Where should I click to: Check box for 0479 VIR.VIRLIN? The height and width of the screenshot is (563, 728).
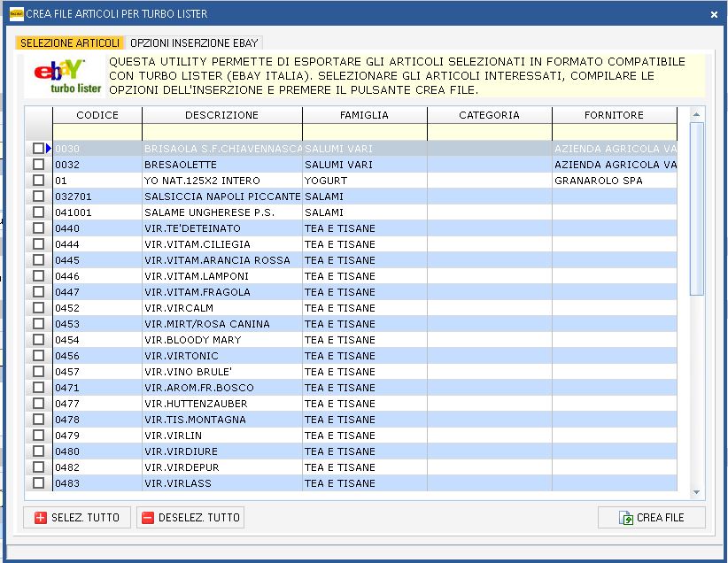pyautogui.click(x=39, y=435)
